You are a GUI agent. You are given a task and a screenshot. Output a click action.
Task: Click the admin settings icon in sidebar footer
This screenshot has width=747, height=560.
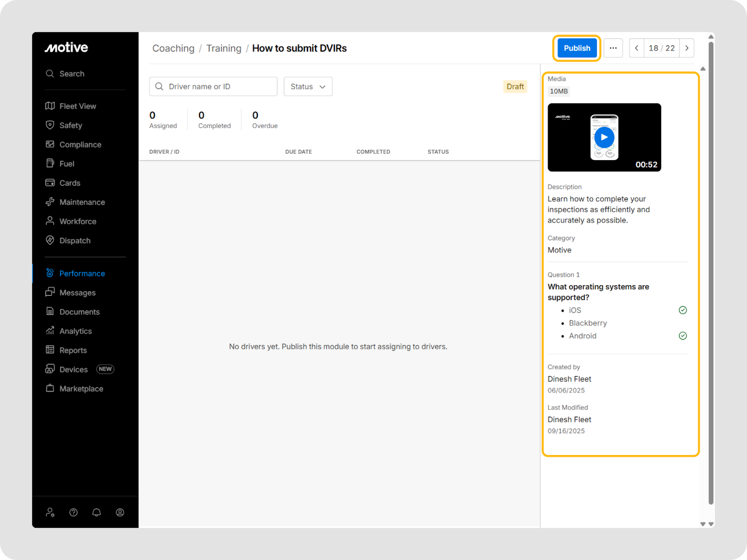coord(50,512)
